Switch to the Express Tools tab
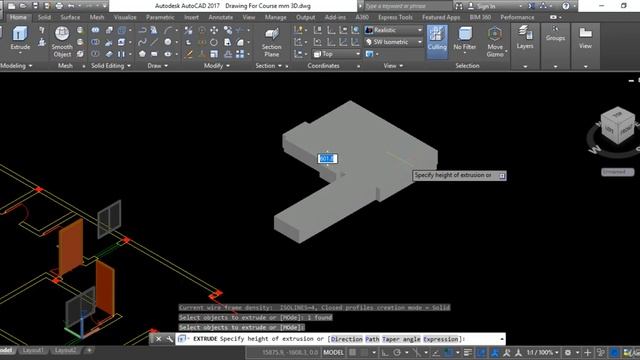Screen dimensions: 640x360 tap(395, 17)
